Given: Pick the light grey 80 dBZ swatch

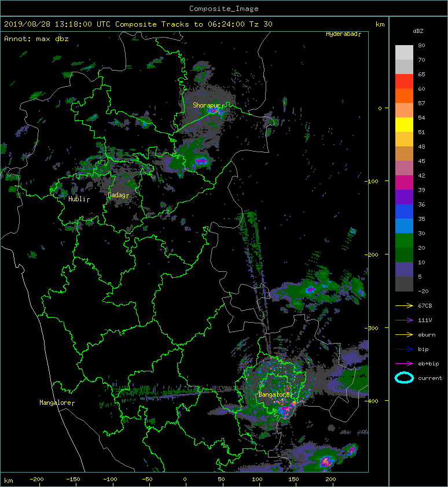Looking at the screenshot, I should [404, 53].
